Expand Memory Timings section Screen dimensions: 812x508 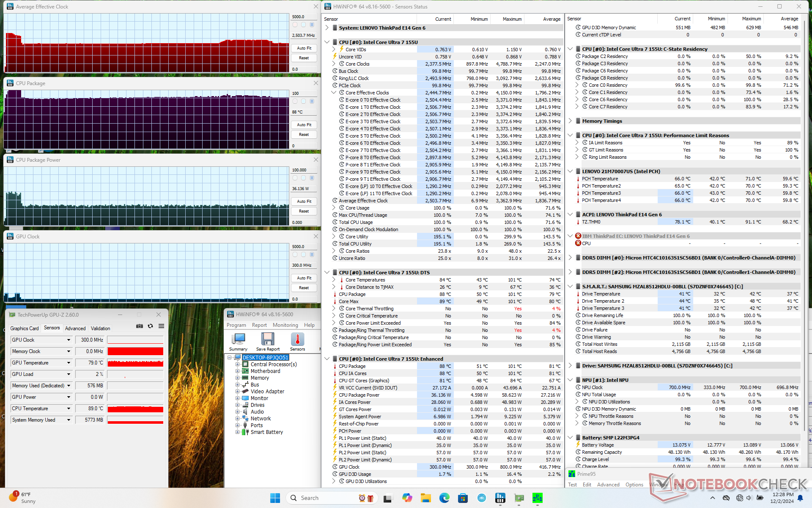coord(570,121)
